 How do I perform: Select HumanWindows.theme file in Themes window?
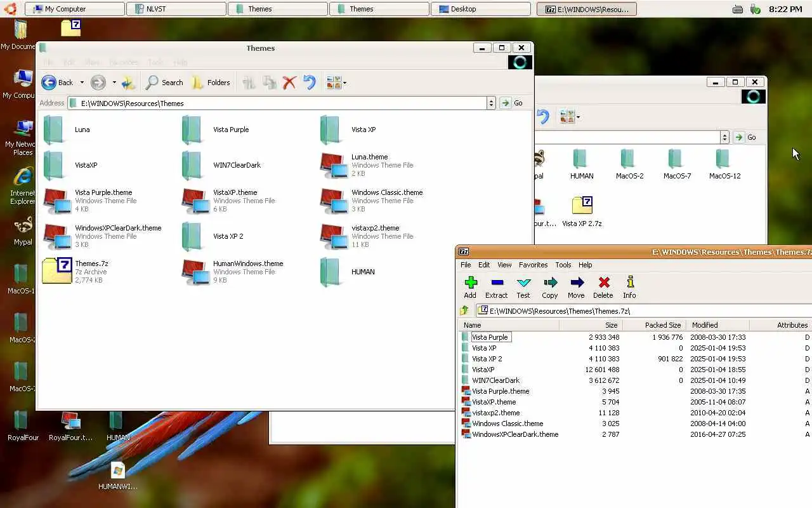pos(232,271)
